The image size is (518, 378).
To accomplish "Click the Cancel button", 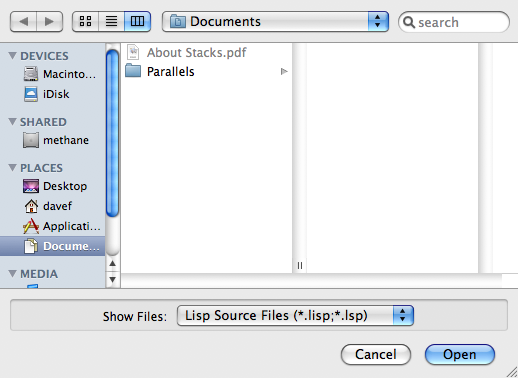I will click(376, 354).
